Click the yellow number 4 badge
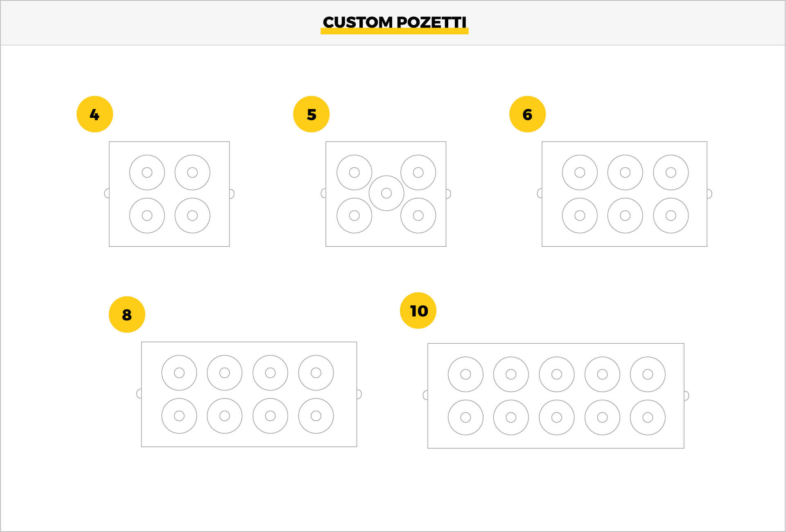Screen dimensions: 786x532 coord(95,114)
